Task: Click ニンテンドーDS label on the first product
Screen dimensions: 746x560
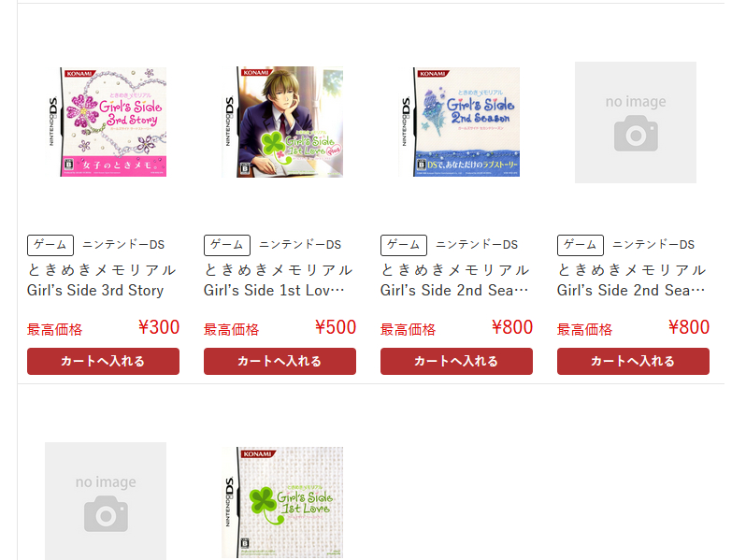Action: coord(123,245)
